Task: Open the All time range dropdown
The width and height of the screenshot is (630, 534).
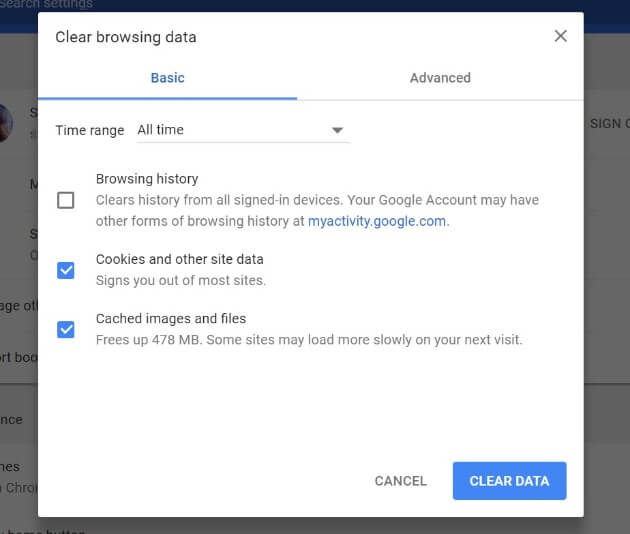Action: (240, 130)
